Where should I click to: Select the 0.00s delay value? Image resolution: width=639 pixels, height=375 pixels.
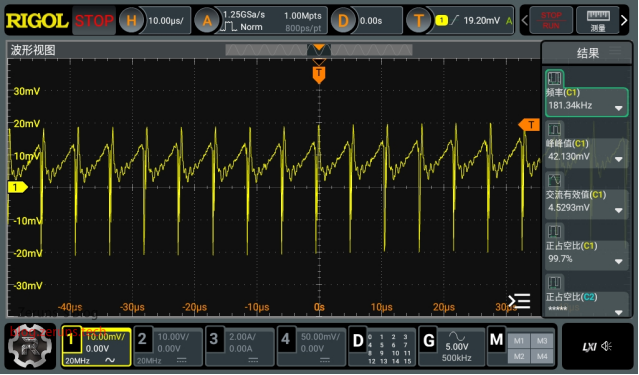[x=371, y=20]
